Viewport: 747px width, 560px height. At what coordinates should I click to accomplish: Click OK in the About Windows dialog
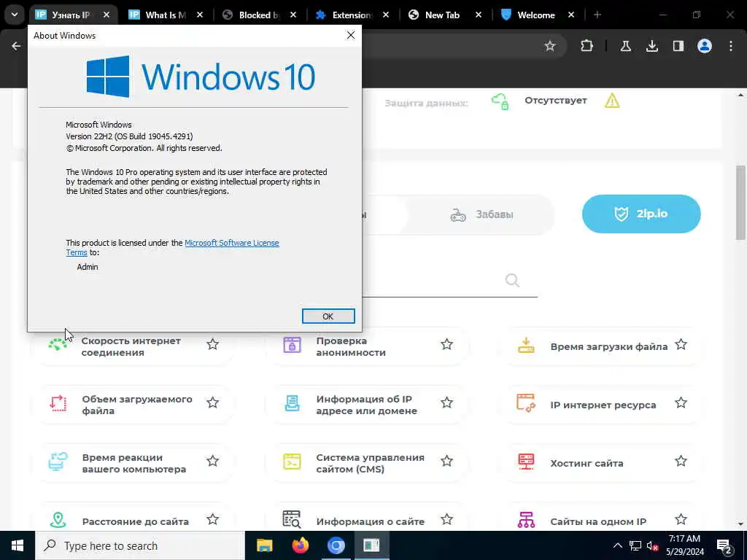(328, 316)
